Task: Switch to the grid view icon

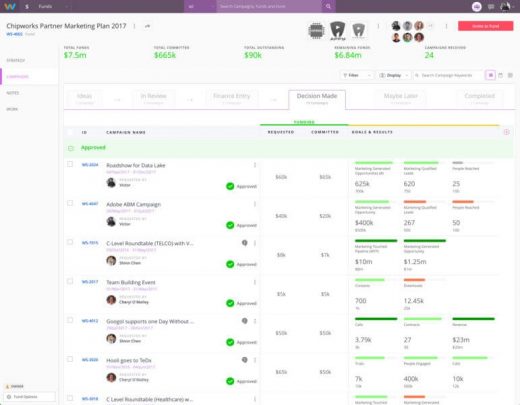Action: click(510, 75)
